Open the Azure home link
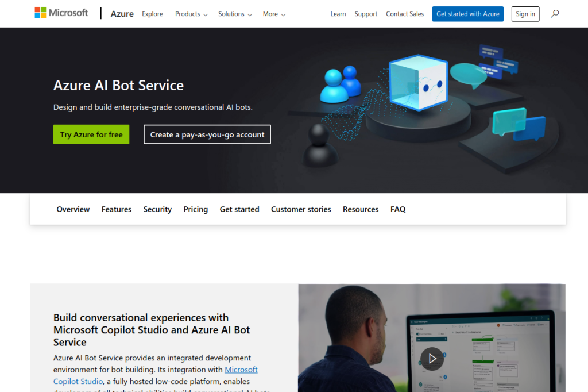 click(122, 14)
